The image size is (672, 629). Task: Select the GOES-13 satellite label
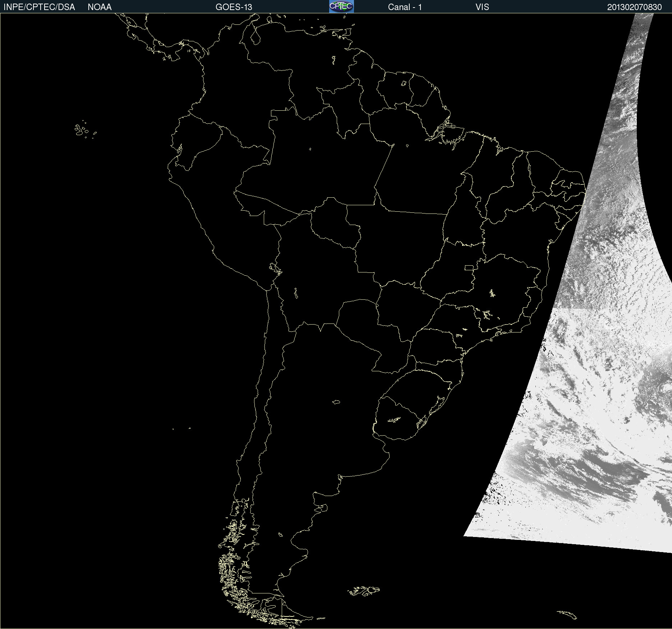coord(234,7)
